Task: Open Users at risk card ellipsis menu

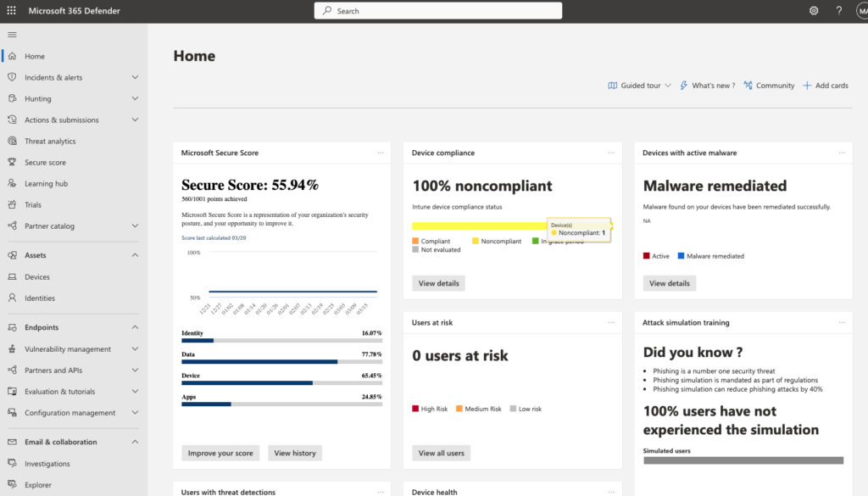Action: (x=611, y=322)
